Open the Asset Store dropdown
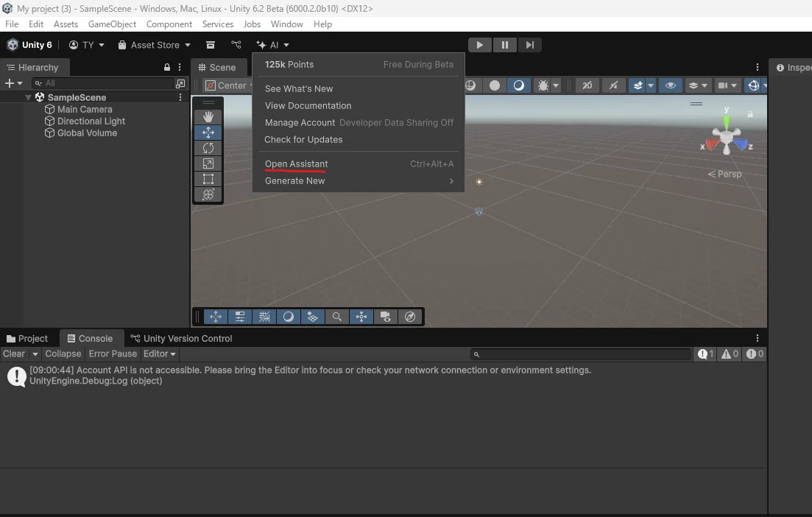 (x=155, y=45)
